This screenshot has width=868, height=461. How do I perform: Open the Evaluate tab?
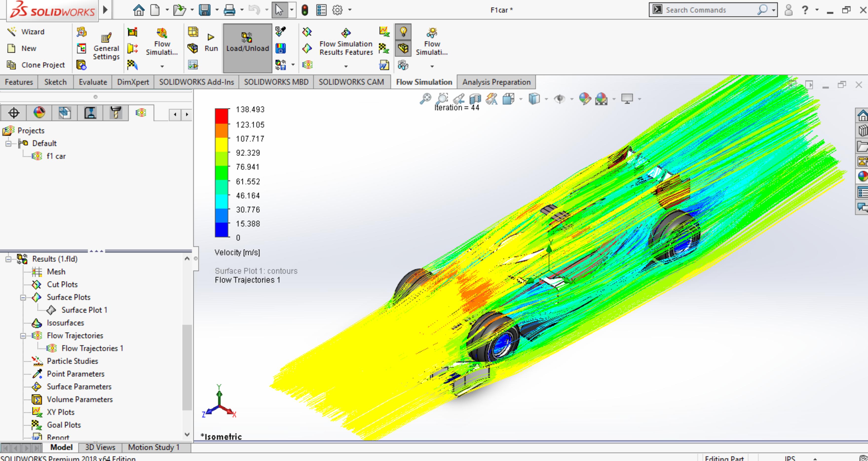(x=93, y=82)
